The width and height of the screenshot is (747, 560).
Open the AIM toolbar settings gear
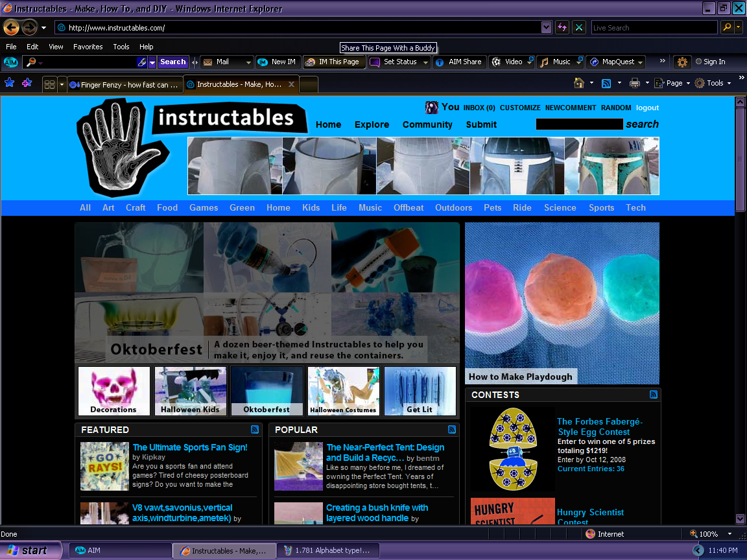[682, 62]
